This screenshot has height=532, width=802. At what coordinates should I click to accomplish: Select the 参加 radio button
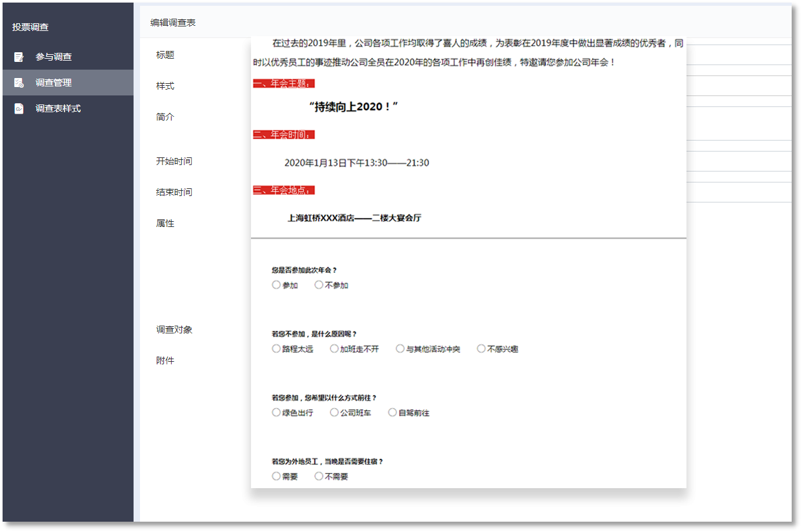pos(276,285)
